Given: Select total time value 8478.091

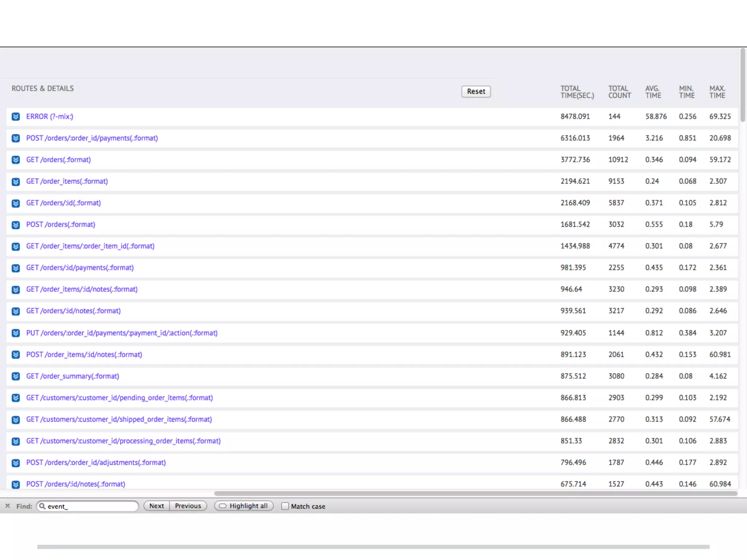Looking at the screenshot, I should [575, 117].
